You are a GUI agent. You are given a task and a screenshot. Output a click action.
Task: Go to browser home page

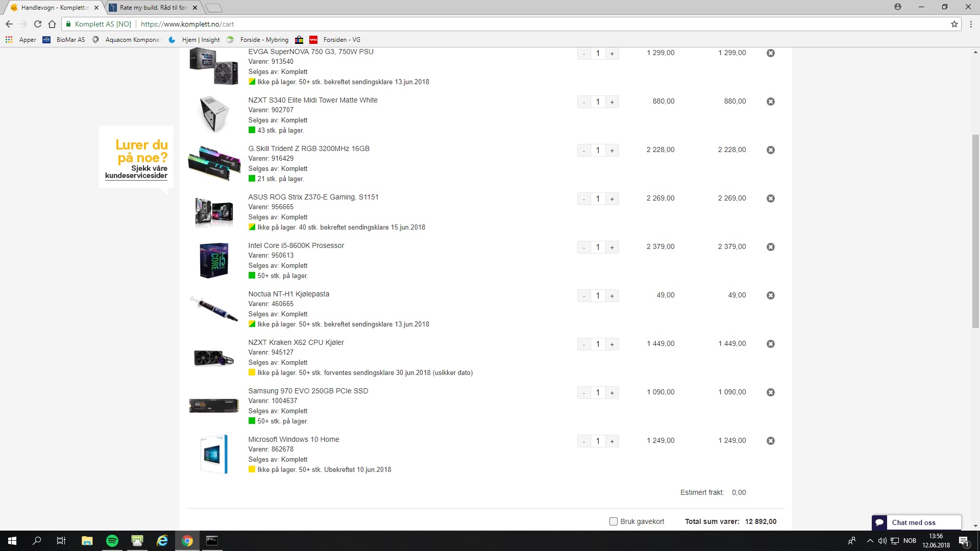point(52,24)
